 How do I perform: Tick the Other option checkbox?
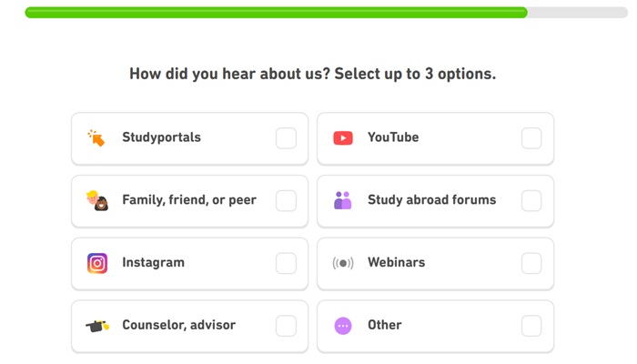pos(531,326)
